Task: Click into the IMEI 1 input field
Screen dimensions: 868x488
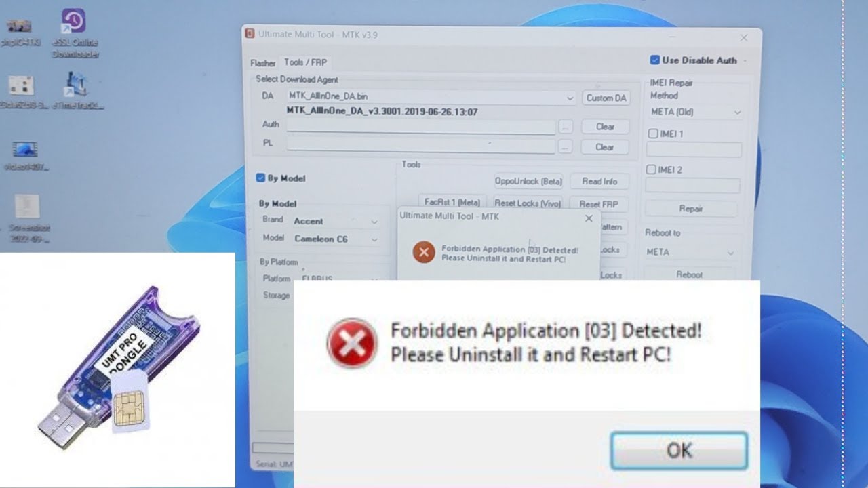Action: (694, 150)
